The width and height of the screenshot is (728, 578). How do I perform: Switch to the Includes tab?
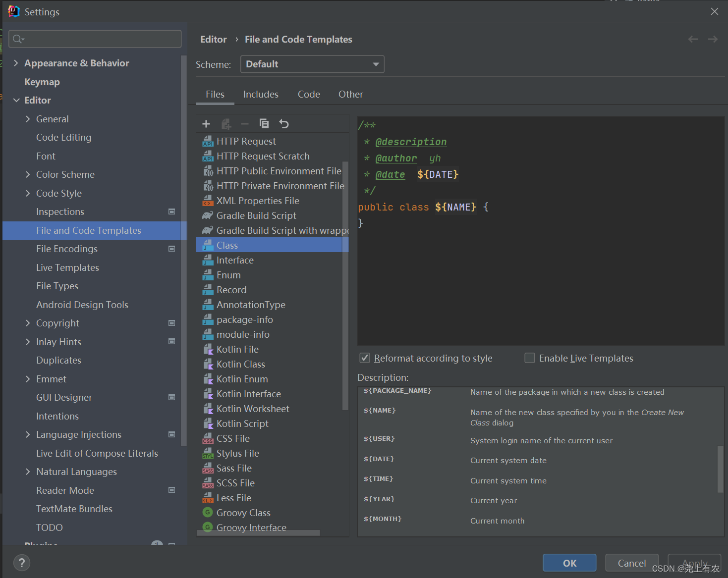tap(261, 94)
